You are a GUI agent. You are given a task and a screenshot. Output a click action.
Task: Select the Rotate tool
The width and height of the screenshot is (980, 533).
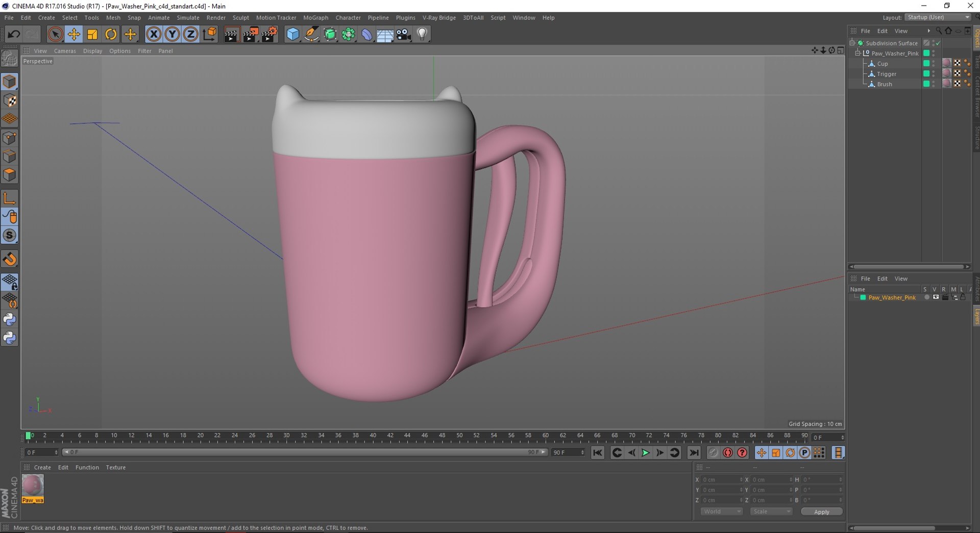111,34
